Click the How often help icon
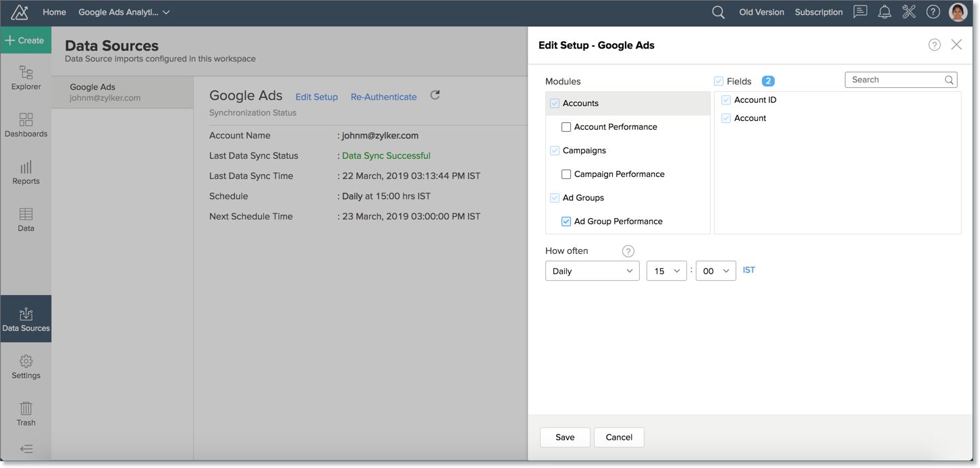Image resolution: width=980 pixels, height=468 pixels. [x=628, y=251]
